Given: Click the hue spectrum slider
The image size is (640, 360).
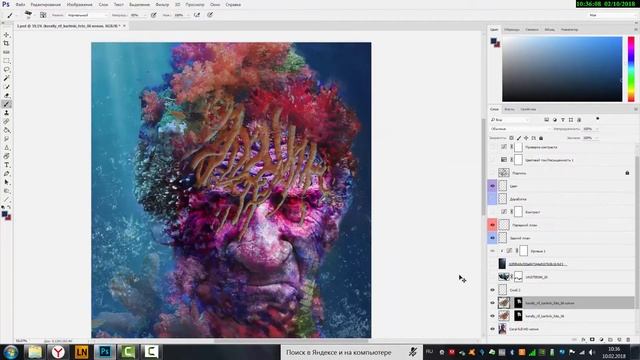Looking at the screenshot, I should (631, 69).
